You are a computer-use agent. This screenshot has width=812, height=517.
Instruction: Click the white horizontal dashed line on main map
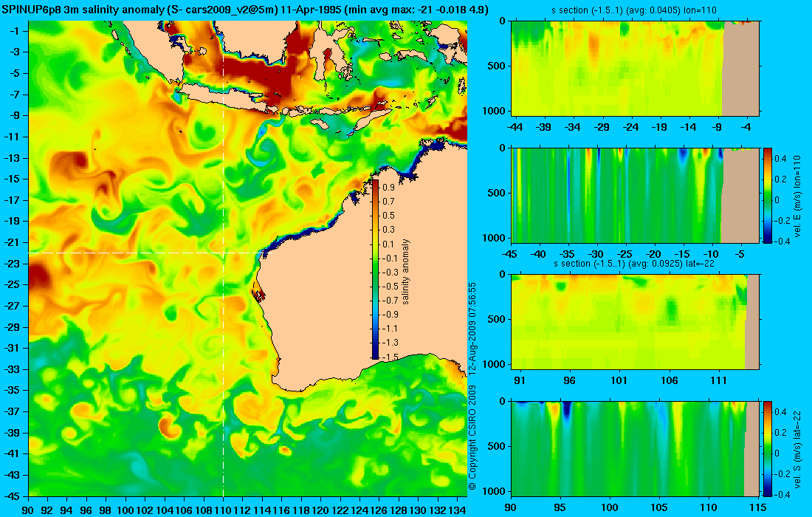(x=145, y=253)
